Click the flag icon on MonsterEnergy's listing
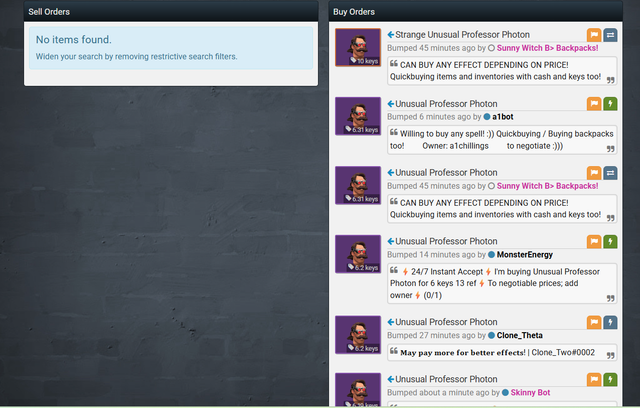640x408 pixels. [594, 242]
